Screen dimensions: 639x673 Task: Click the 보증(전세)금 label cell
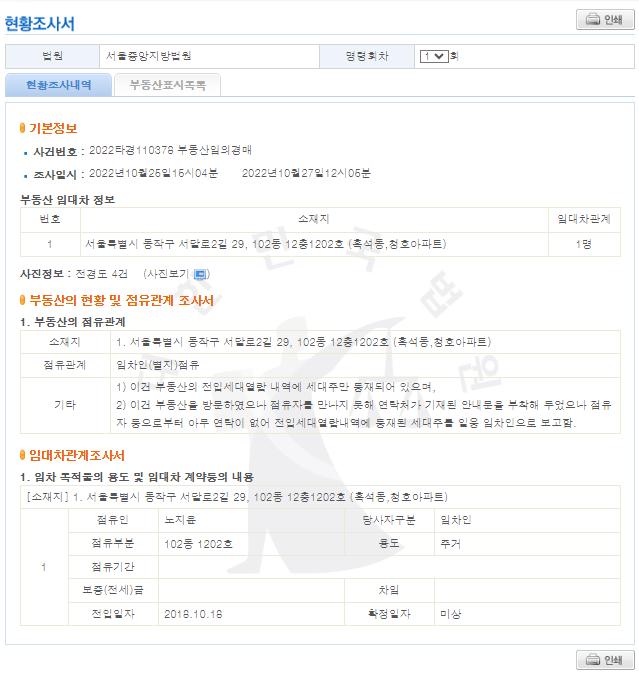click(113, 590)
